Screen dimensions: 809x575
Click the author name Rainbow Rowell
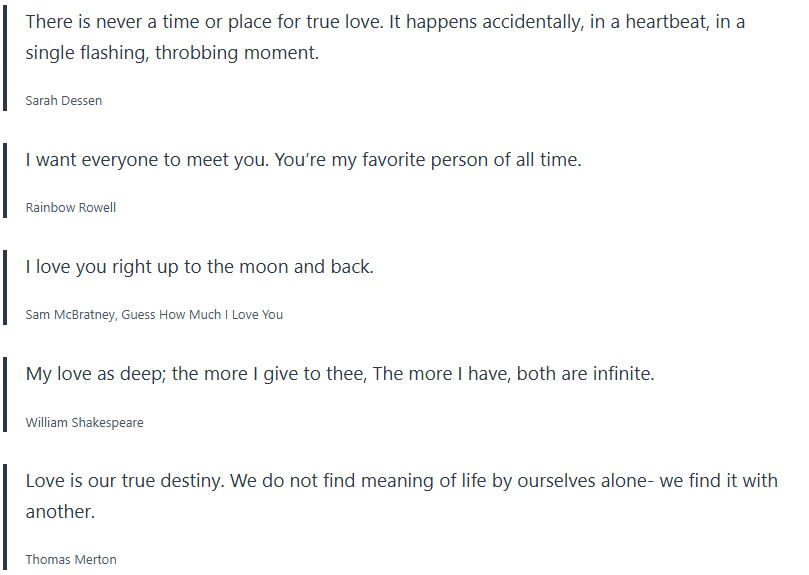[71, 207]
